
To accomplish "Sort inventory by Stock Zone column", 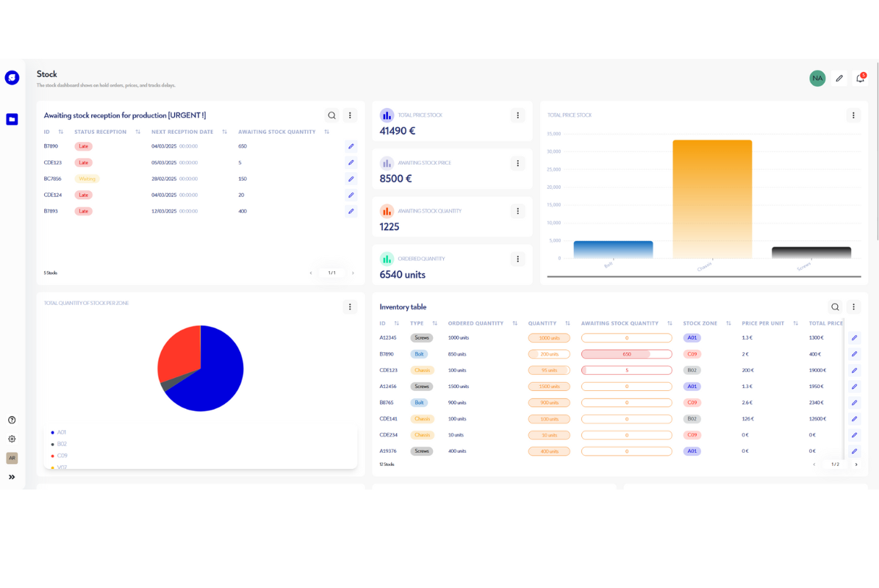I will click(x=728, y=323).
